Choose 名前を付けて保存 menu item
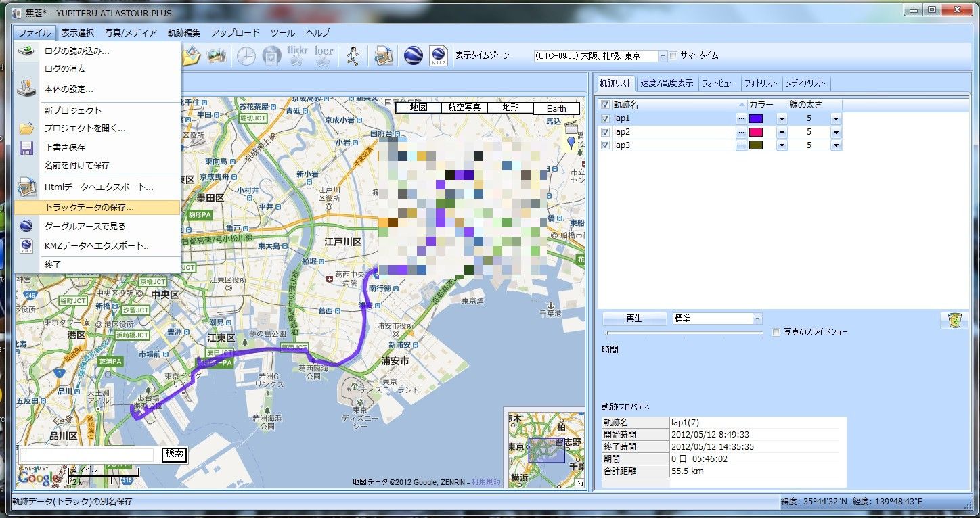The width and height of the screenshot is (980, 518). tap(97, 165)
